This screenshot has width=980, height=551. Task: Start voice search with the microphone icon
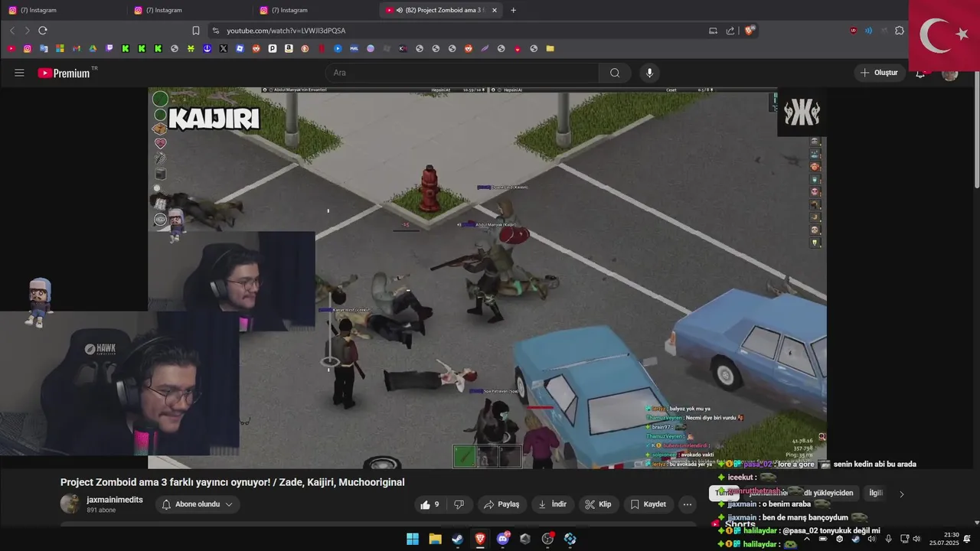(649, 73)
